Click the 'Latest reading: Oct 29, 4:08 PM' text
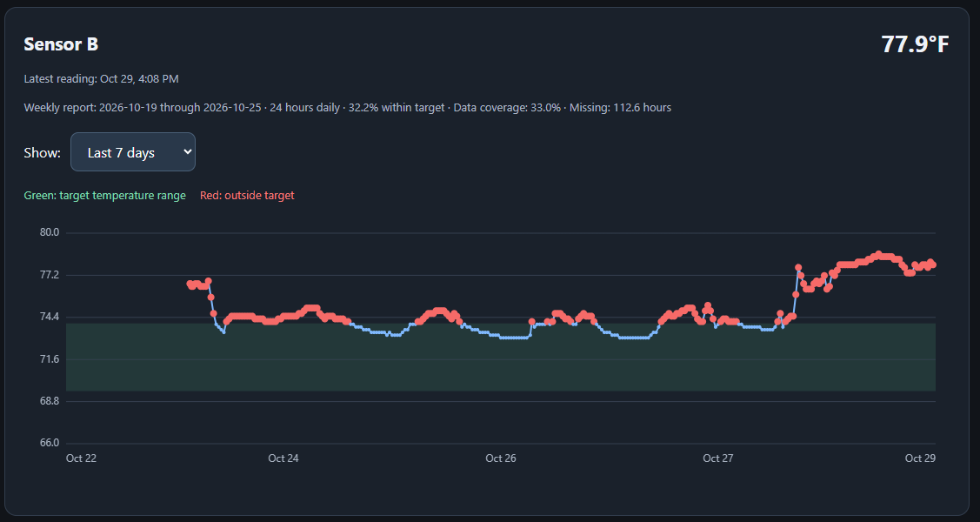980x522 pixels. pos(101,79)
